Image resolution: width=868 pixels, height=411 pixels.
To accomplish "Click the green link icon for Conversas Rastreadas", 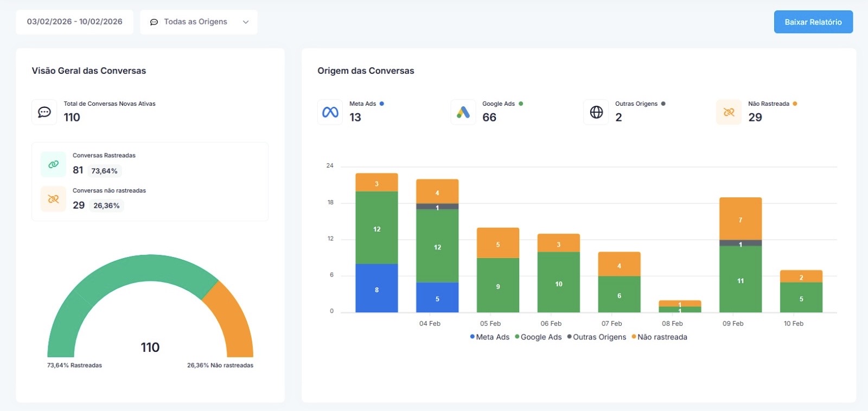I will click(53, 164).
